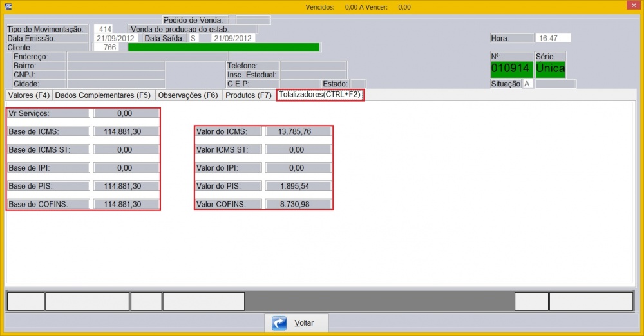Image resolution: width=644 pixels, height=336 pixels.
Task: Click the Voltar button
Action: [x=297, y=323]
